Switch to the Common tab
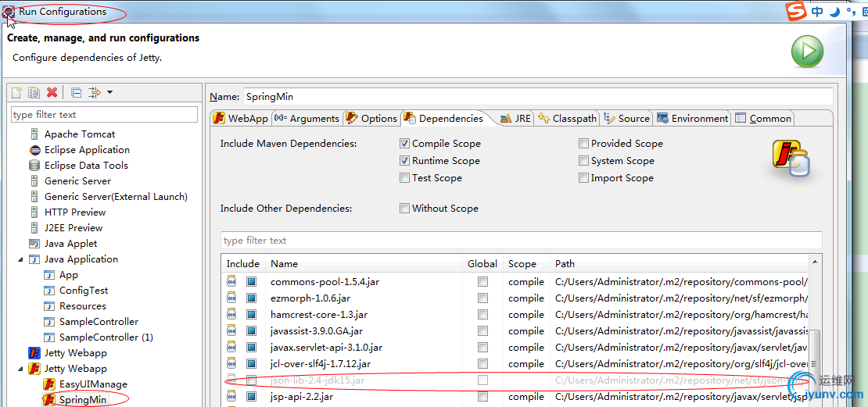 [763, 118]
